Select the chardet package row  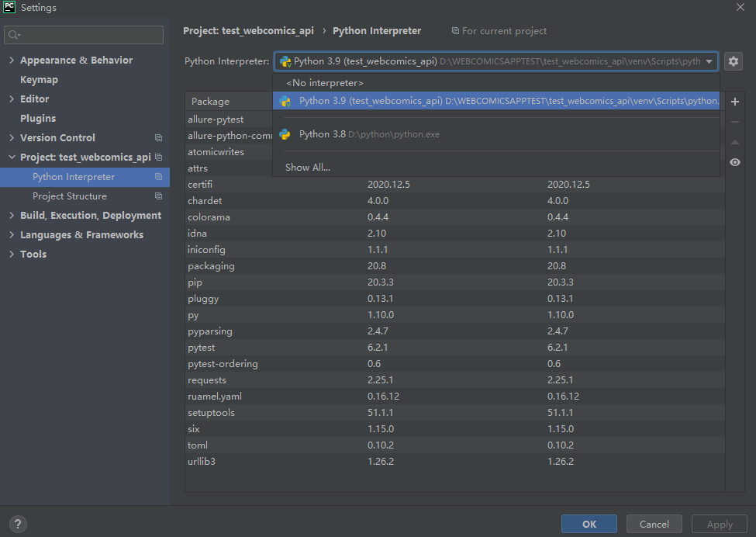coord(455,201)
